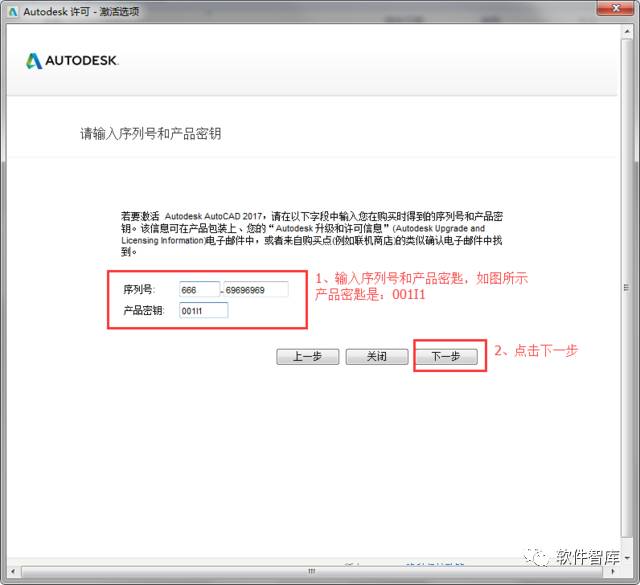640x585 pixels.
Task: Click the 关闭 (Close) button
Action: tap(377, 356)
